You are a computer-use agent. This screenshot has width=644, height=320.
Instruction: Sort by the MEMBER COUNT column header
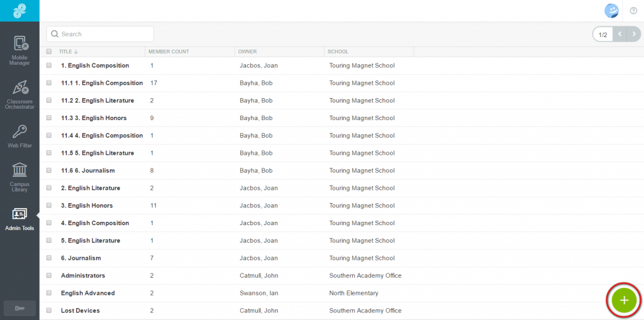[169, 52]
